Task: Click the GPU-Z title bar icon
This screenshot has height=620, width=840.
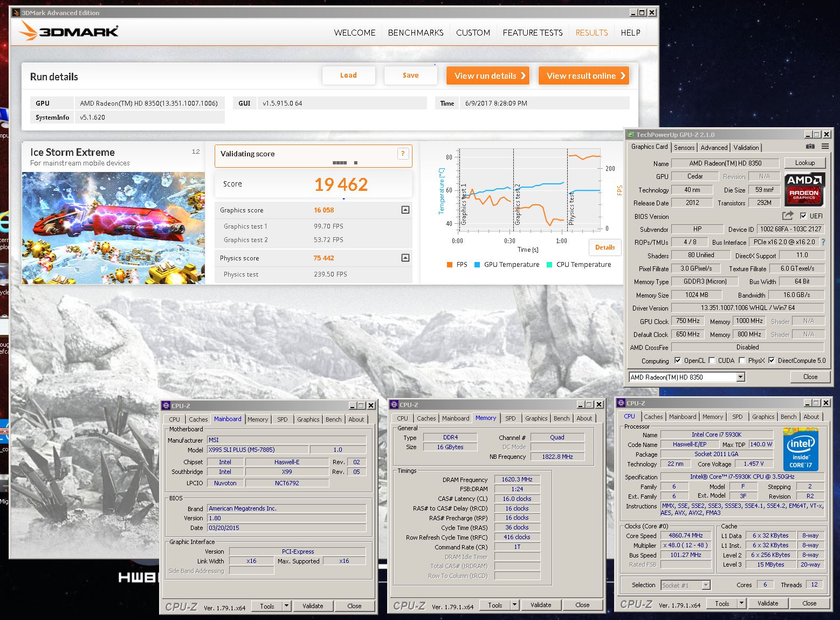Action: (x=631, y=134)
